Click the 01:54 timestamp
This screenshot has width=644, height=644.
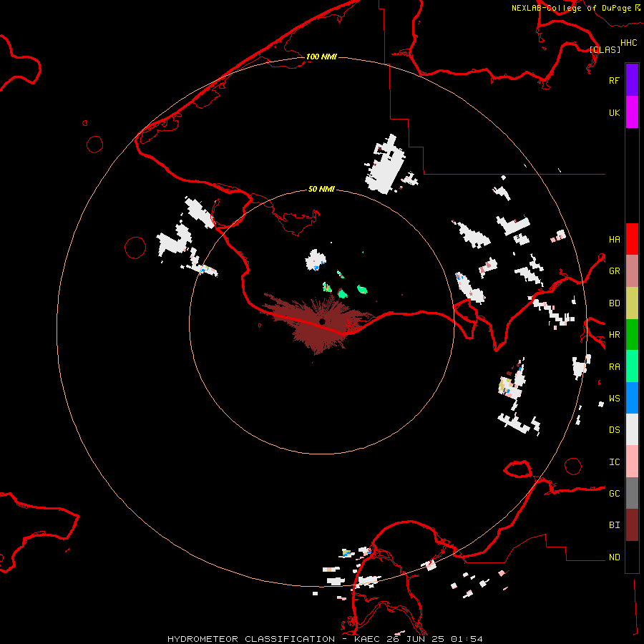tap(467, 639)
